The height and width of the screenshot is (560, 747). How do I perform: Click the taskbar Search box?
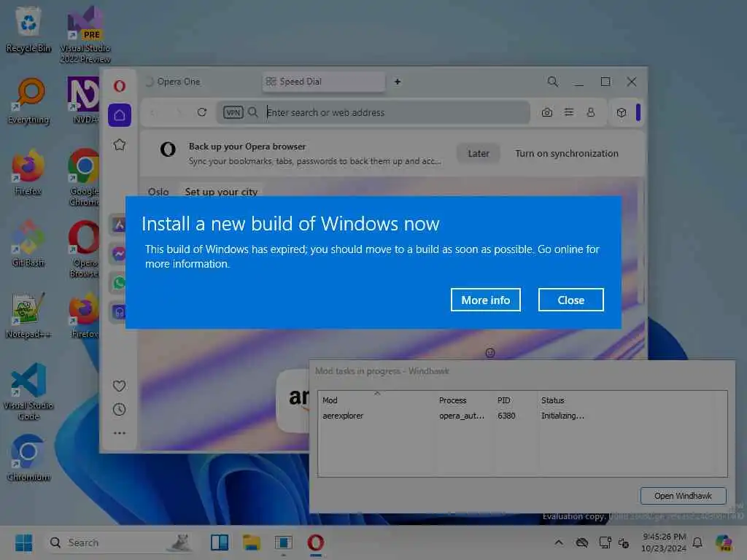120,542
